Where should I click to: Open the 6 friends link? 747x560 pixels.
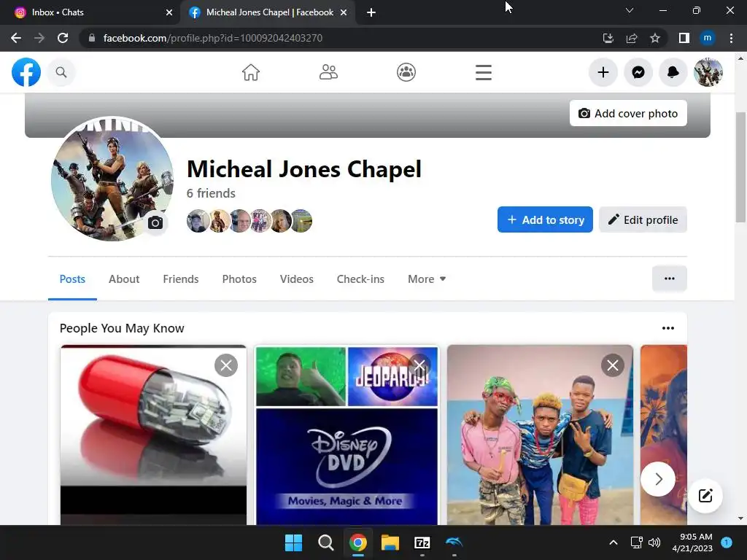(211, 193)
